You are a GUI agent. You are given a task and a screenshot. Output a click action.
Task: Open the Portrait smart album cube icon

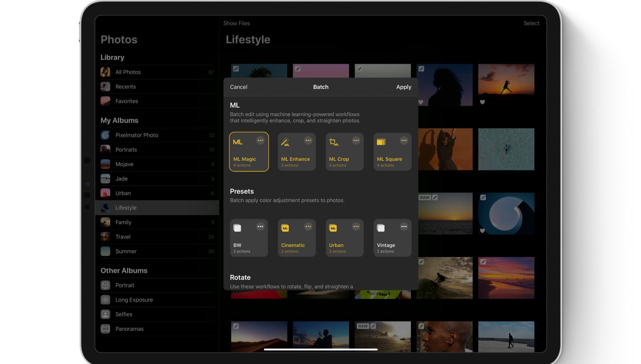(x=105, y=285)
